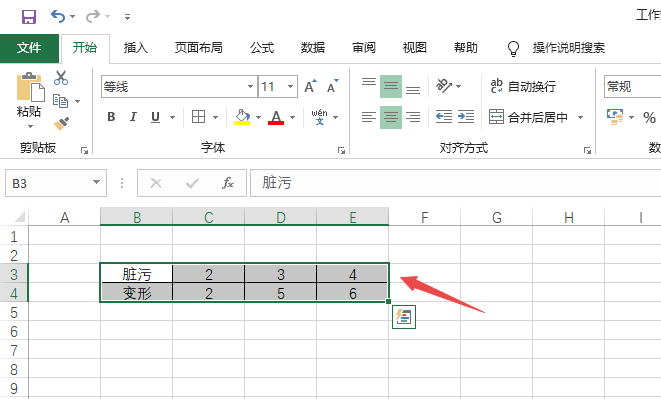Click the Increase Font Size icon
The image size is (661, 399).
pyautogui.click(x=310, y=86)
